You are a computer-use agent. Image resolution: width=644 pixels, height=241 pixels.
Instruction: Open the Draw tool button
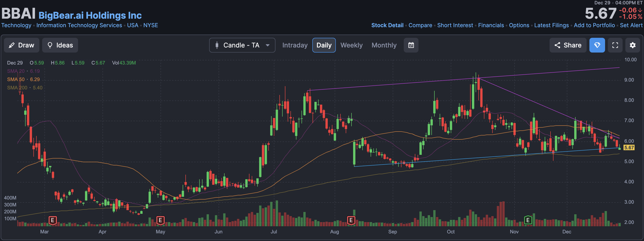click(x=21, y=45)
